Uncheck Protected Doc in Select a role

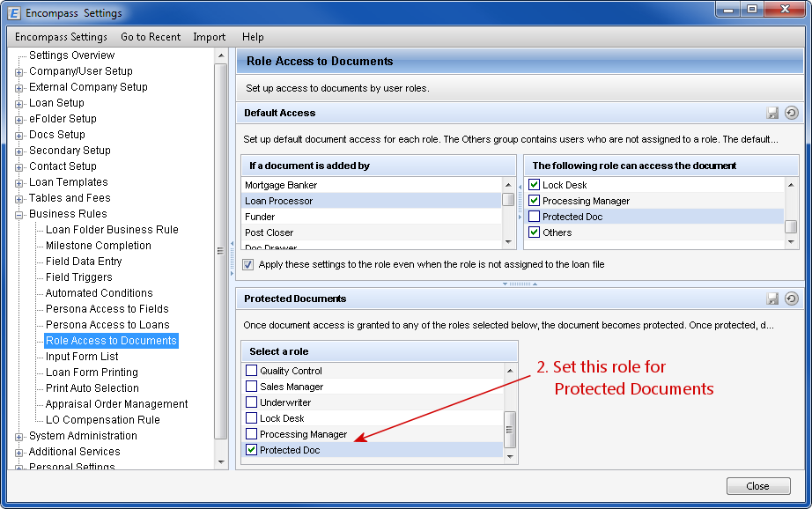251,450
